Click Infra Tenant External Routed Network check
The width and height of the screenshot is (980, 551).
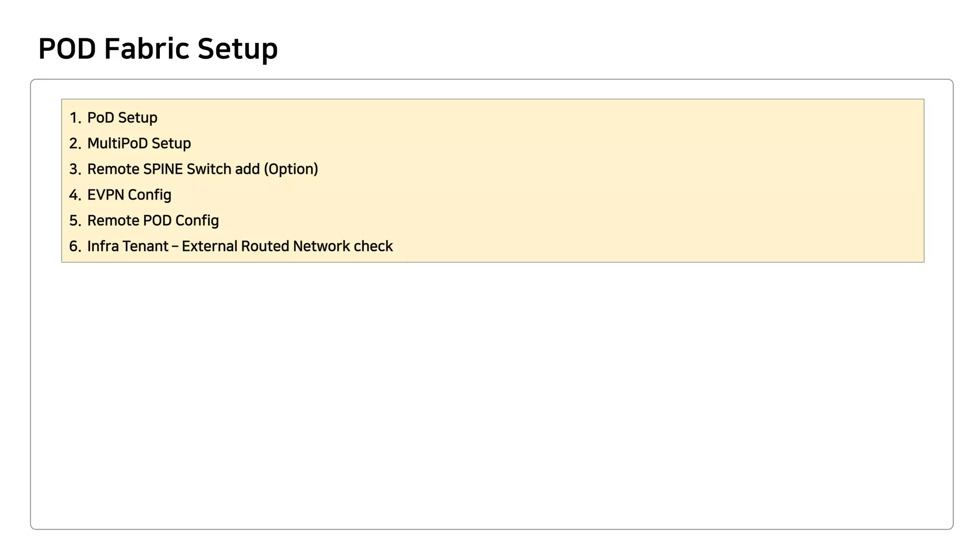click(240, 246)
